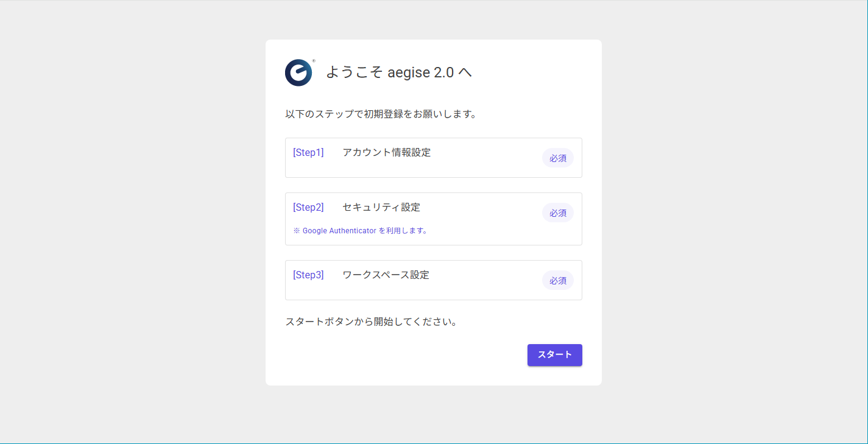Image resolution: width=868 pixels, height=444 pixels.
Task: Click the 必須 badge on Step2
Action: (x=557, y=213)
